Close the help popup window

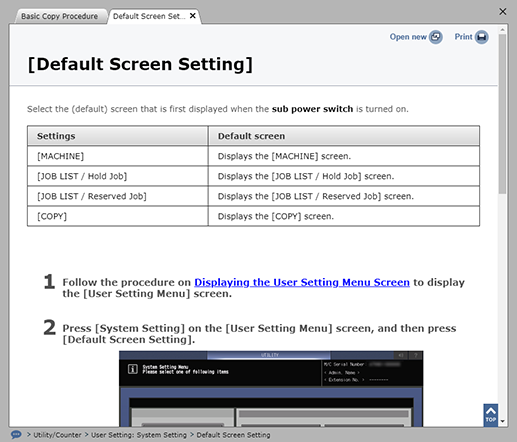click(503, 11)
